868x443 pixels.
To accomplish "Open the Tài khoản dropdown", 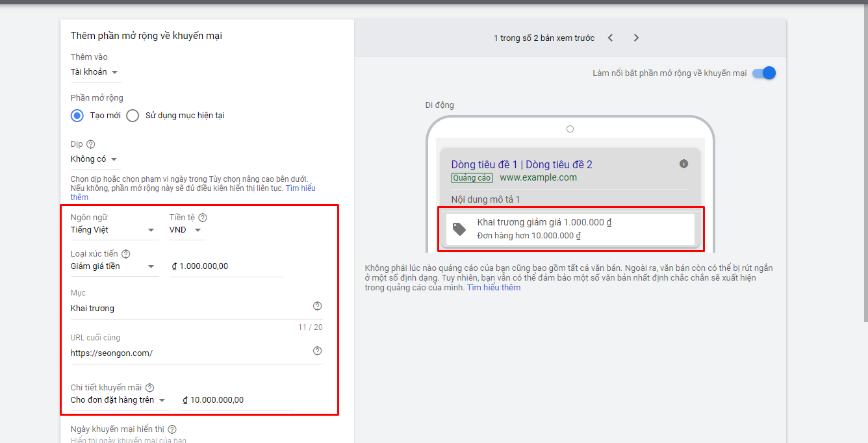I will pos(95,72).
